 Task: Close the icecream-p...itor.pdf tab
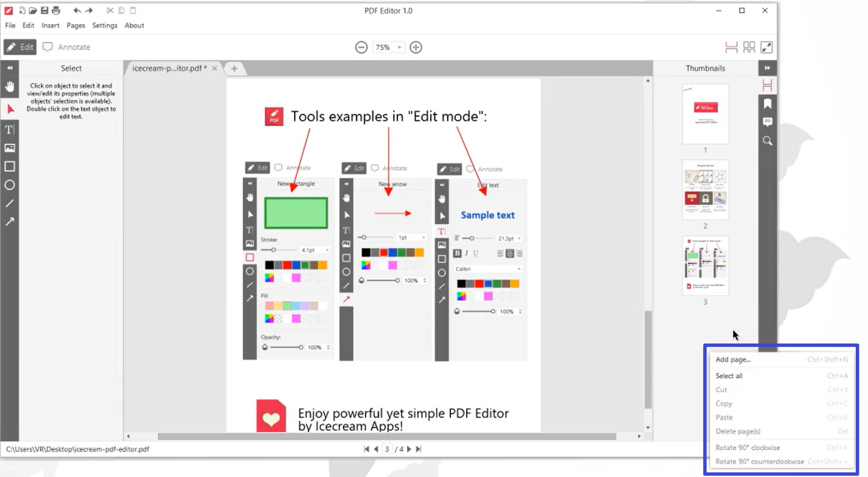pos(215,68)
